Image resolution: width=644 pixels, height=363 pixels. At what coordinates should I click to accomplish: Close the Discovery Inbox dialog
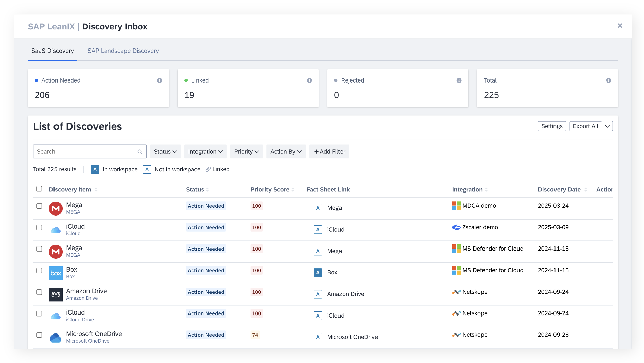620,26
